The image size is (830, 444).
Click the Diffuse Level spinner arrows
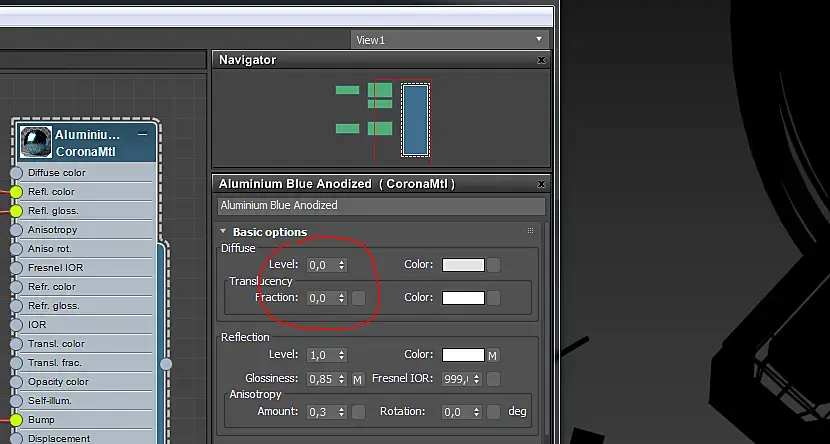341,265
